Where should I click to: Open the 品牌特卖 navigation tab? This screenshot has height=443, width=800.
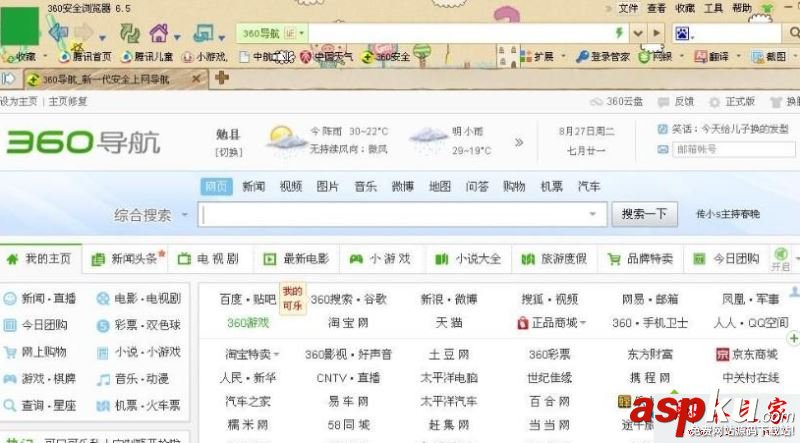coord(640,259)
